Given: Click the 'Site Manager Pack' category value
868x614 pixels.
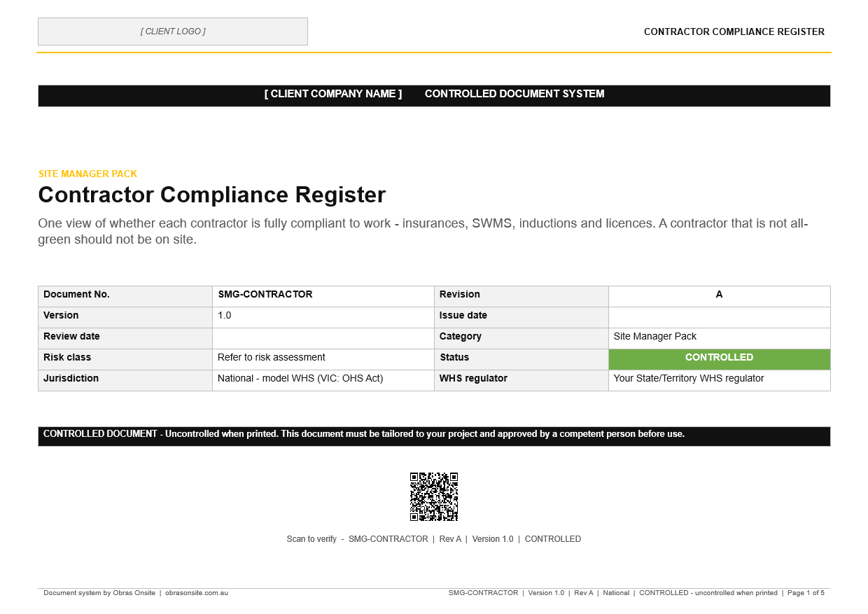Looking at the screenshot, I should pyautogui.click(x=655, y=336).
